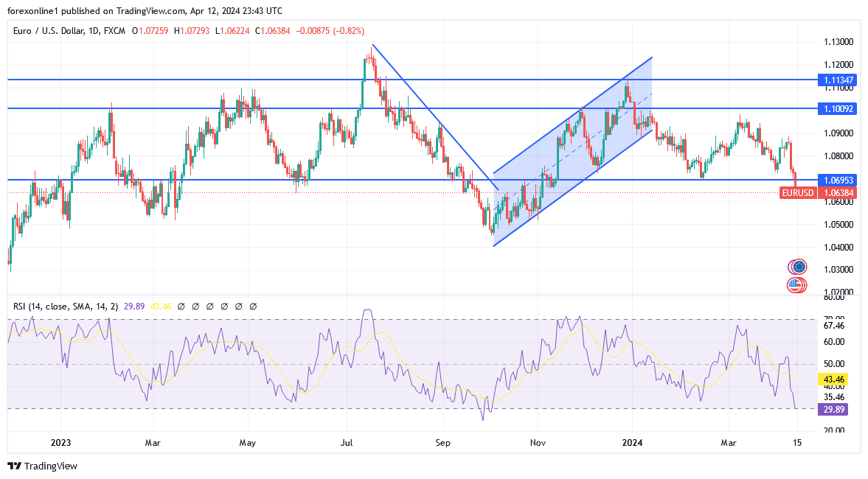Click the May time axis label
868x479 pixels.
[248, 443]
